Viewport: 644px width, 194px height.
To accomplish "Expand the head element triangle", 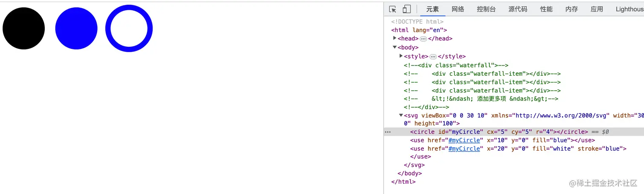I will (395, 38).
